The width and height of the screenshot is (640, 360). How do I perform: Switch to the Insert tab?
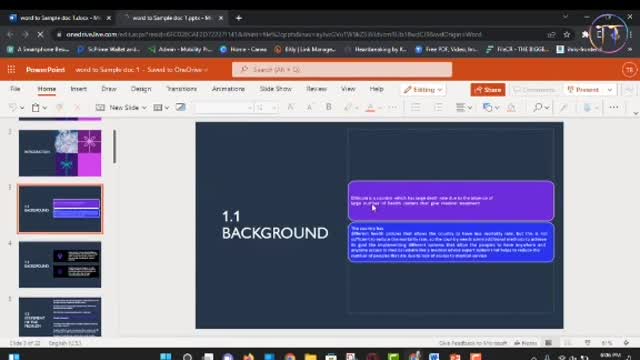[78, 89]
